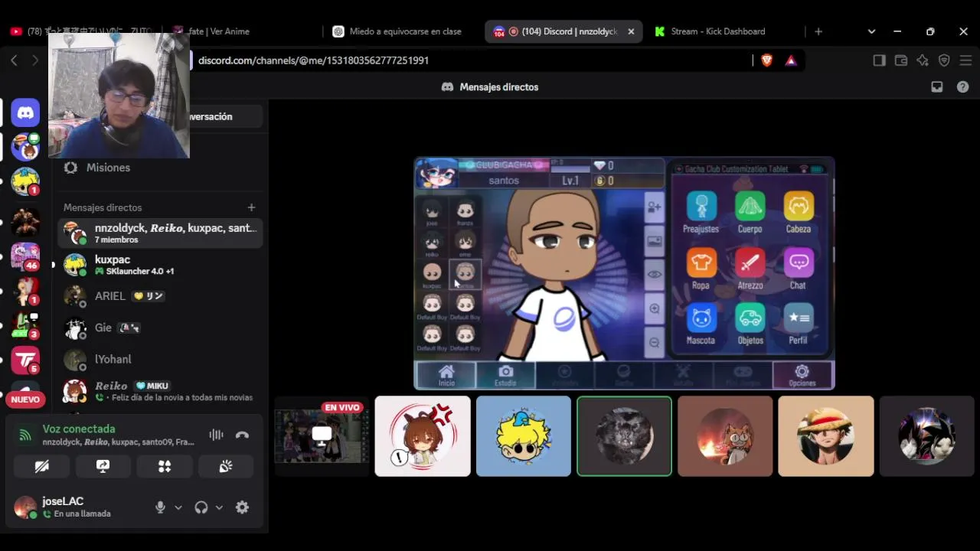Viewport: 980px width, 551px height.
Task: Expand headphone output options arrow
Action: click(x=219, y=507)
